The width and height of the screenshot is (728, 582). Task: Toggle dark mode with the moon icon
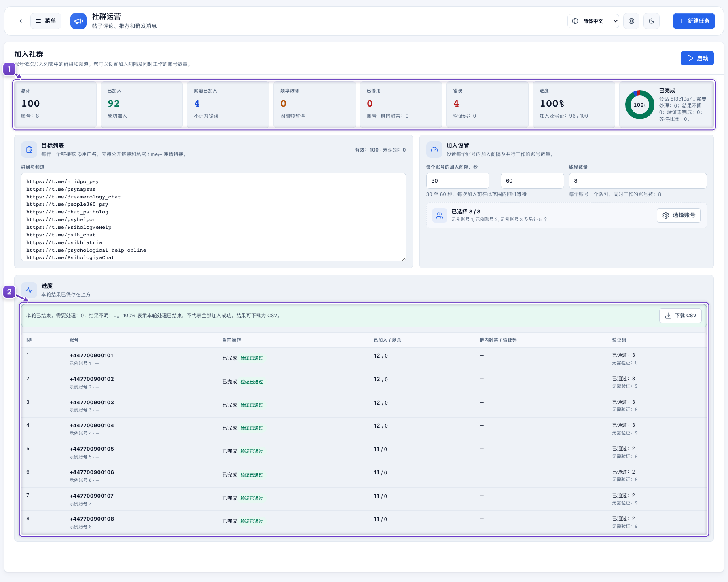click(652, 21)
